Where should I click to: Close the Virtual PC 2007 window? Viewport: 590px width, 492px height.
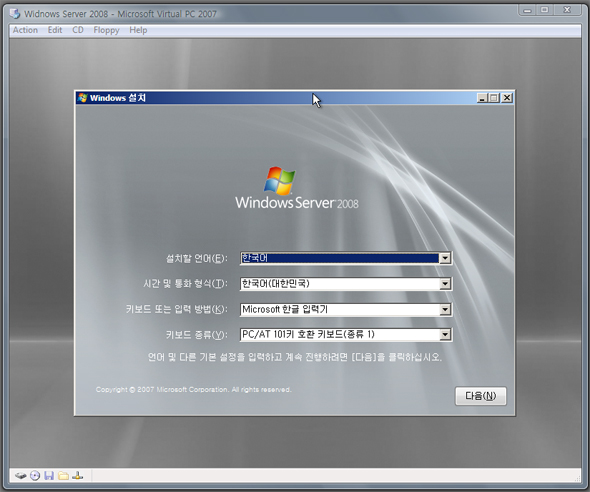point(567,10)
